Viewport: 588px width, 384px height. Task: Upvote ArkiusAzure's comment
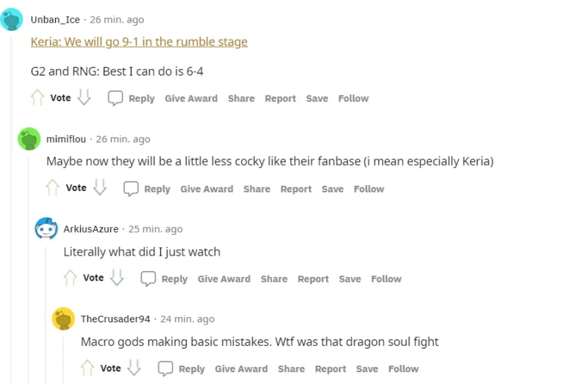tap(70, 278)
